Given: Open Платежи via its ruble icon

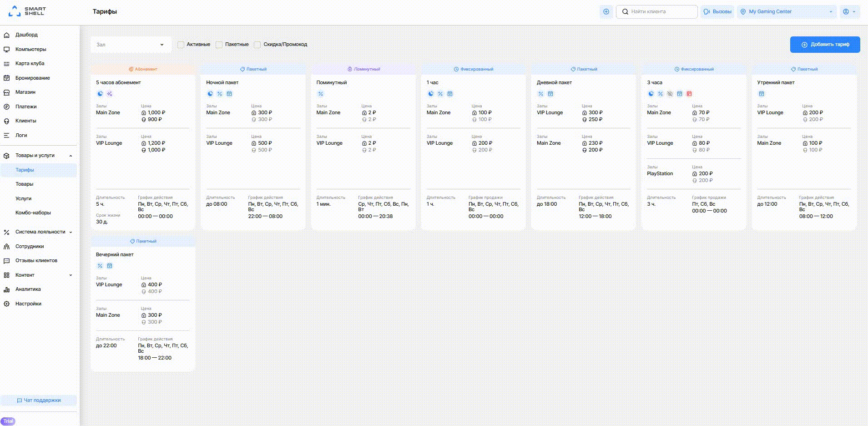Looking at the screenshot, I should pyautogui.click(x=6, y=106).
